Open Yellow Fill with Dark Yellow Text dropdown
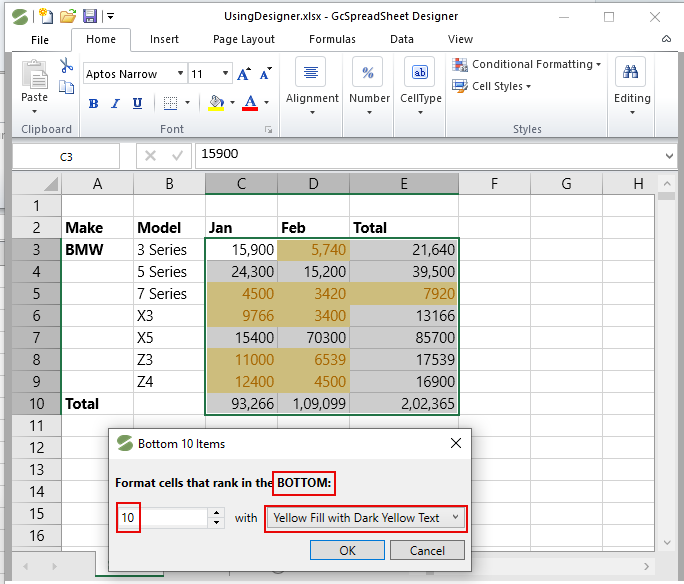The height and width of the screenshot is (584, 684). pos(366,518)
